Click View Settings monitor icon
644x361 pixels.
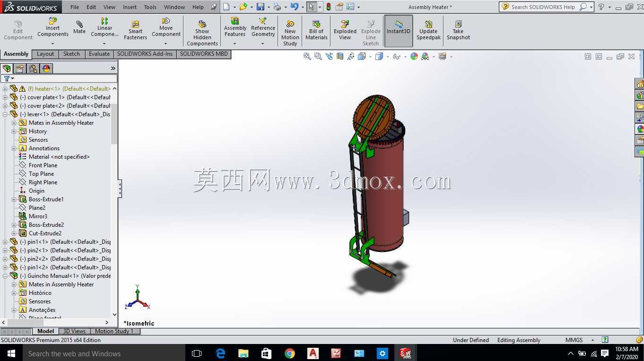click(443, 56)
